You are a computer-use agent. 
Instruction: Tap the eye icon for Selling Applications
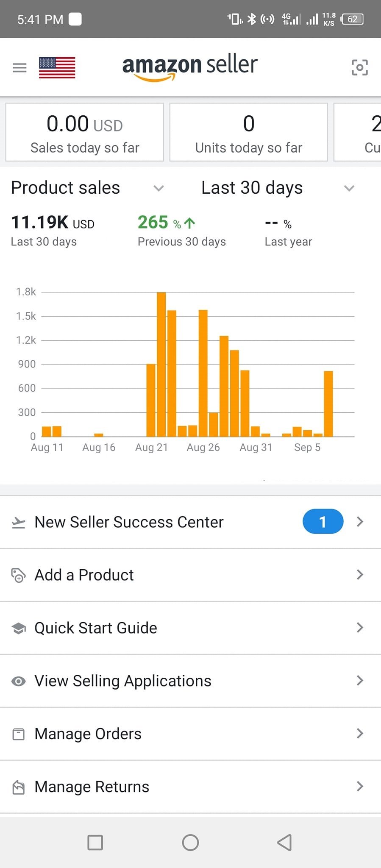(x=18, y=681)
